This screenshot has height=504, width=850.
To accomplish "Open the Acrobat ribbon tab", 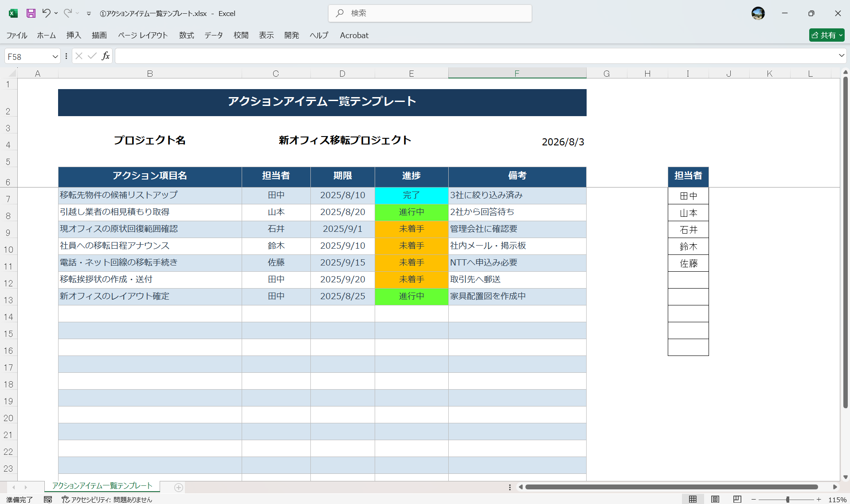I will click(354, 35).
